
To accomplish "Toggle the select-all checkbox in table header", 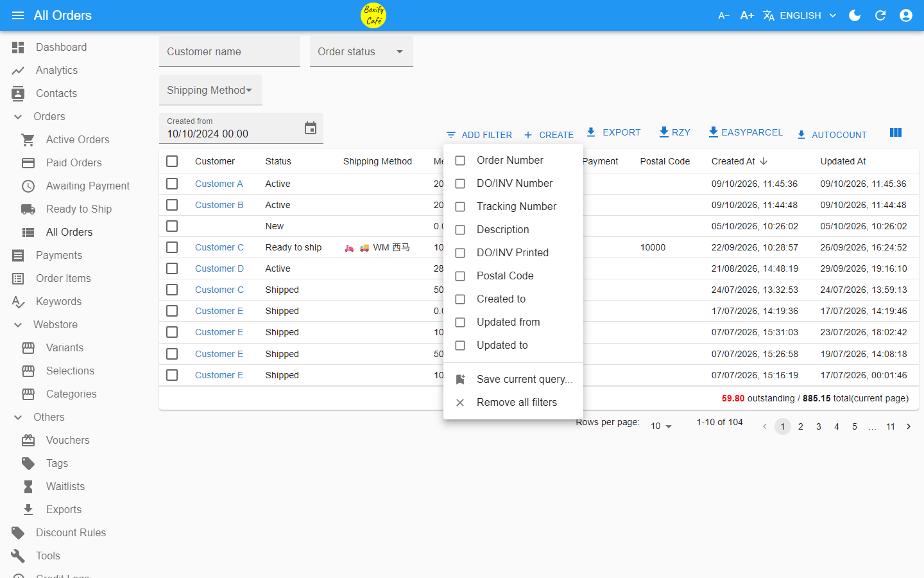I will pyautogui.click(x=172, y=161).
